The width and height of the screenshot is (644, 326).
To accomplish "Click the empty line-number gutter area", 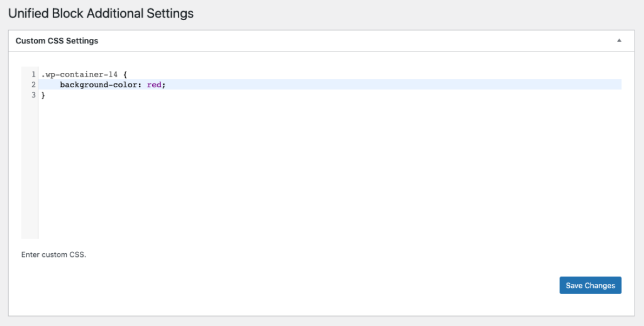I will coord(30,168).
